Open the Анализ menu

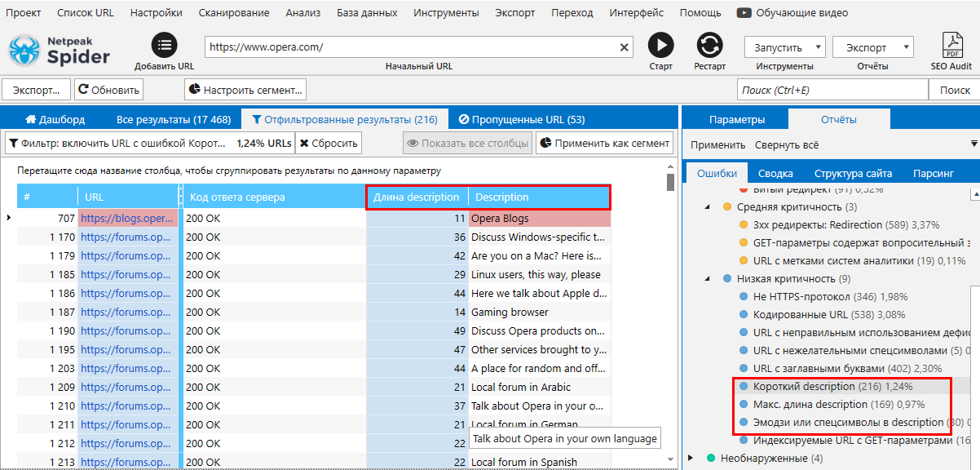click(x=303, y=13)
